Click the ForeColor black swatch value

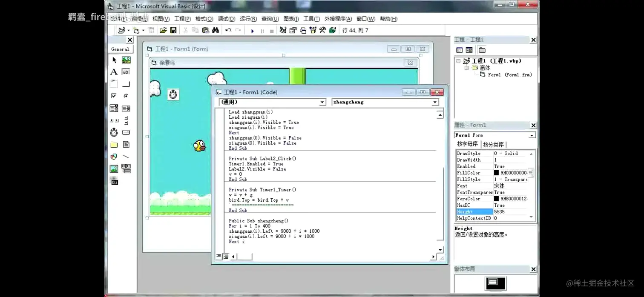[x=496, y=199]
